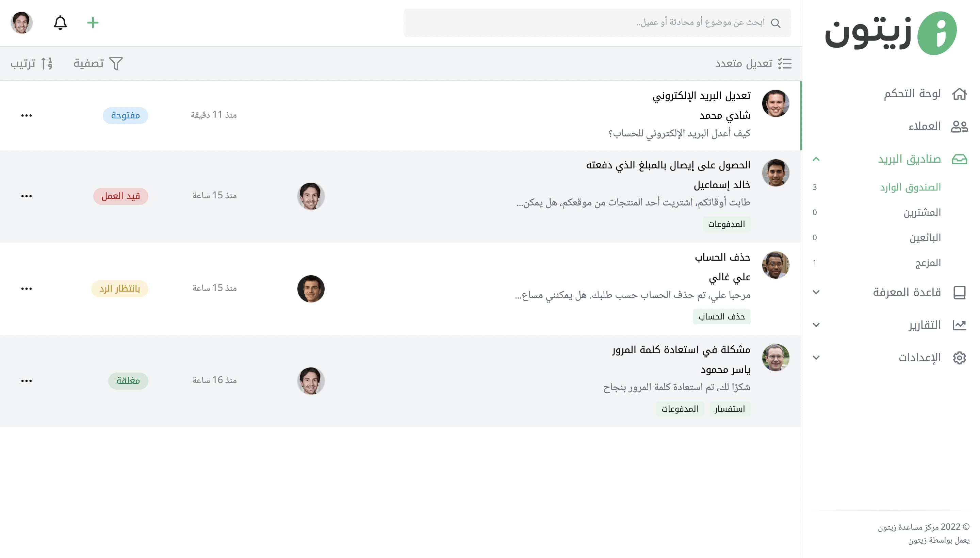980x558 pixels.
Task: Collapse the صناديق البريد section
Action: coord(816,159)
